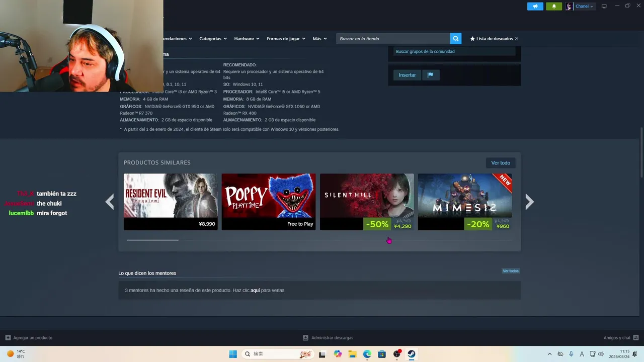Screen dimensions: 644x362
Task: Open the weather widget showing 14°C
Action: click(x=16, y=354)
